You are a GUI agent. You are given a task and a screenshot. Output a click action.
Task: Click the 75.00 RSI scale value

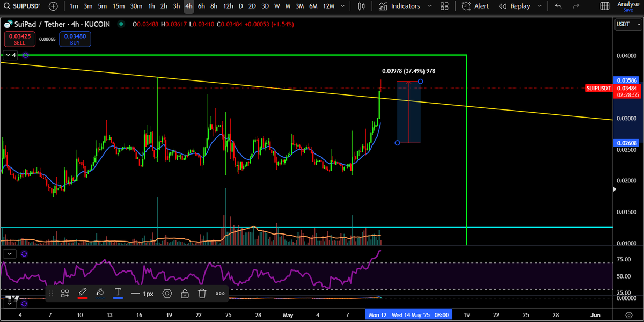pyautogui.click(x=624, y=260)
